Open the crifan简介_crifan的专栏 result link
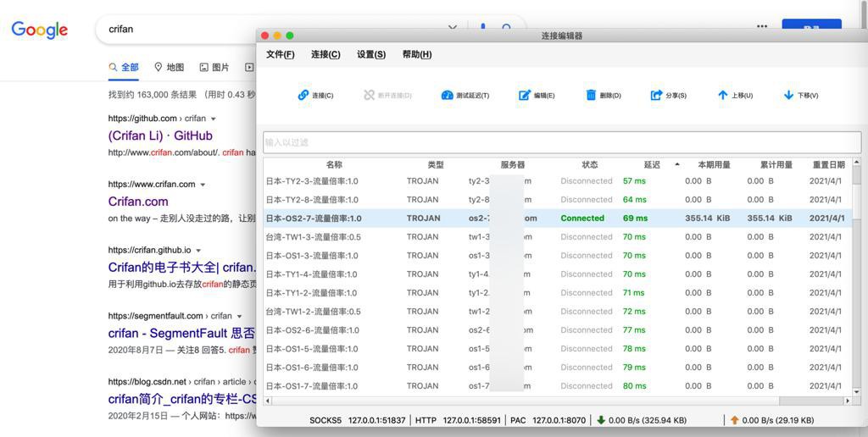This screenshot has height=437, width=868. (x=182, y=399)
